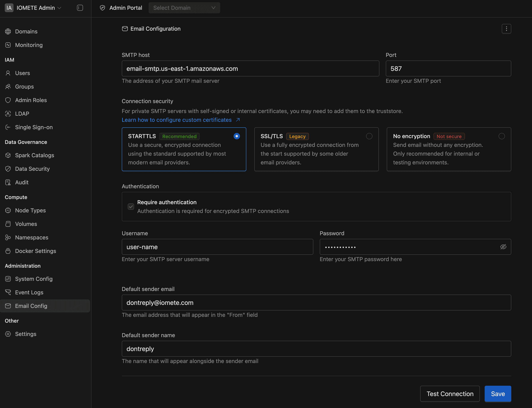
Task: Select the SSL/TLS Legacy radio option
Action: pyautogui.click(x=369, y=136)
